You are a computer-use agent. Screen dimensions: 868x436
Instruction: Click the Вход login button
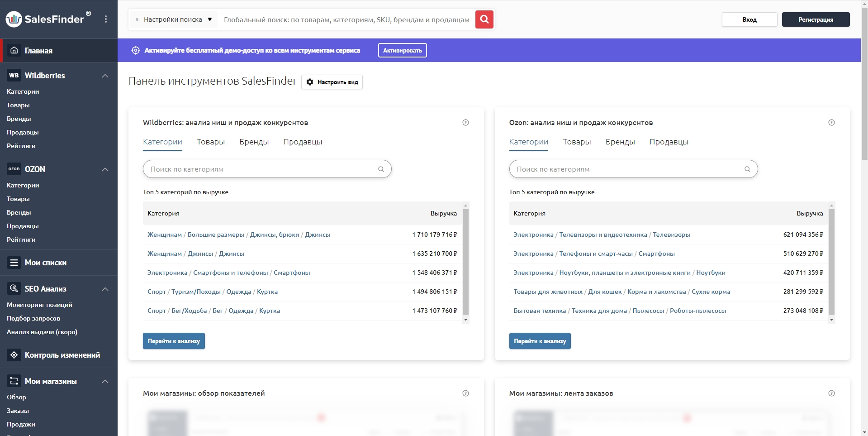click(749, 19)
